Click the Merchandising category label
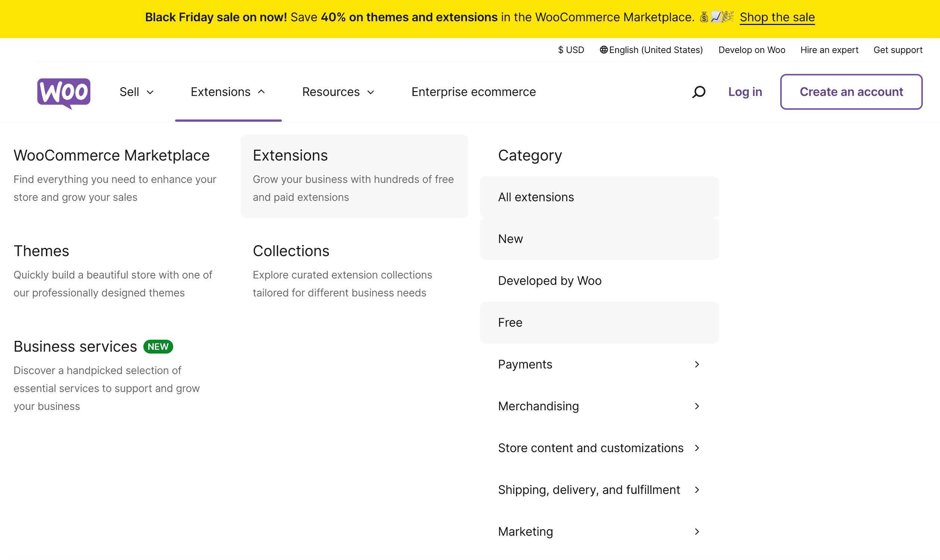This screenshot has width=940, height=560. point(538,407)
